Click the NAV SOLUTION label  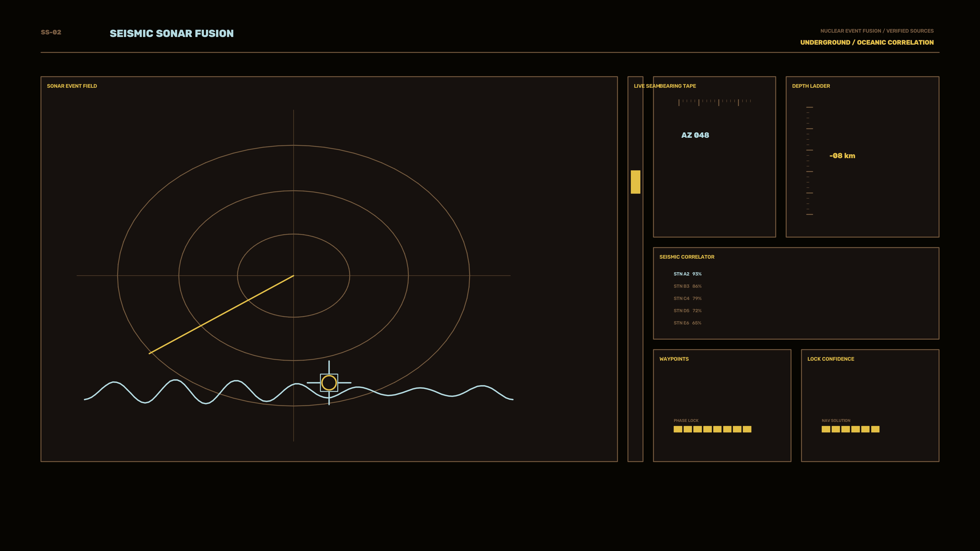tap(836, 421)
